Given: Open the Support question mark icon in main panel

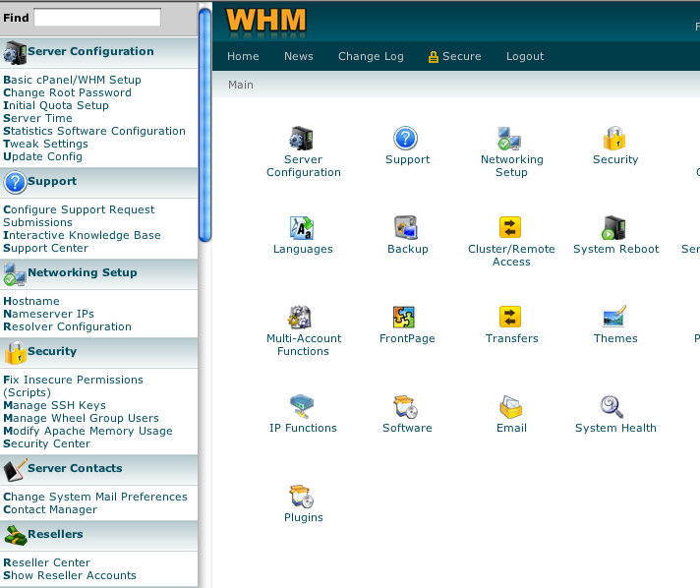Looking at the screenshot, I should [x=405, y=139].
